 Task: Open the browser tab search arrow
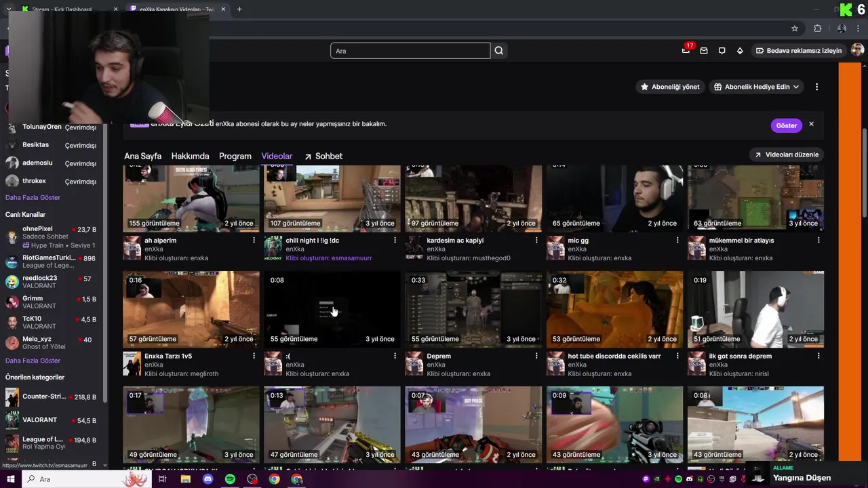click(8, 9)
